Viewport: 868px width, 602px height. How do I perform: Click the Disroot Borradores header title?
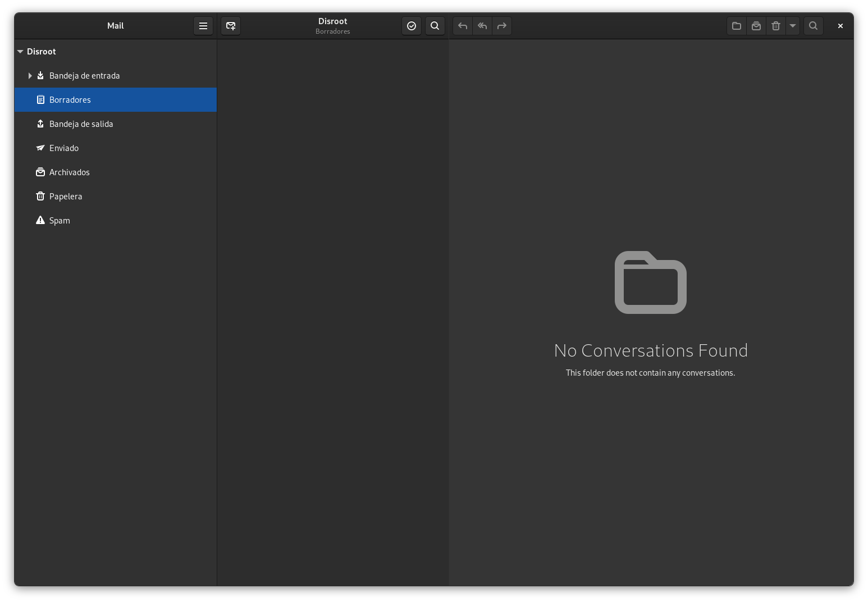(333, 26)
